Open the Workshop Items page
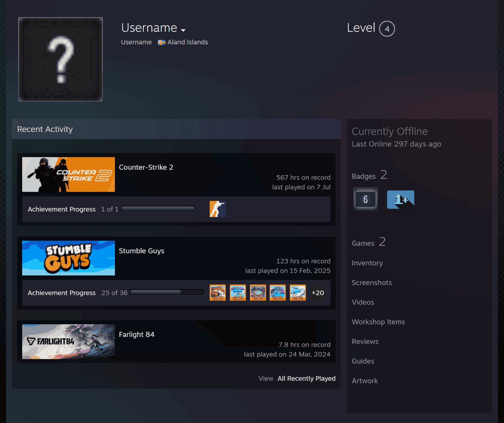 click(378, 322)
